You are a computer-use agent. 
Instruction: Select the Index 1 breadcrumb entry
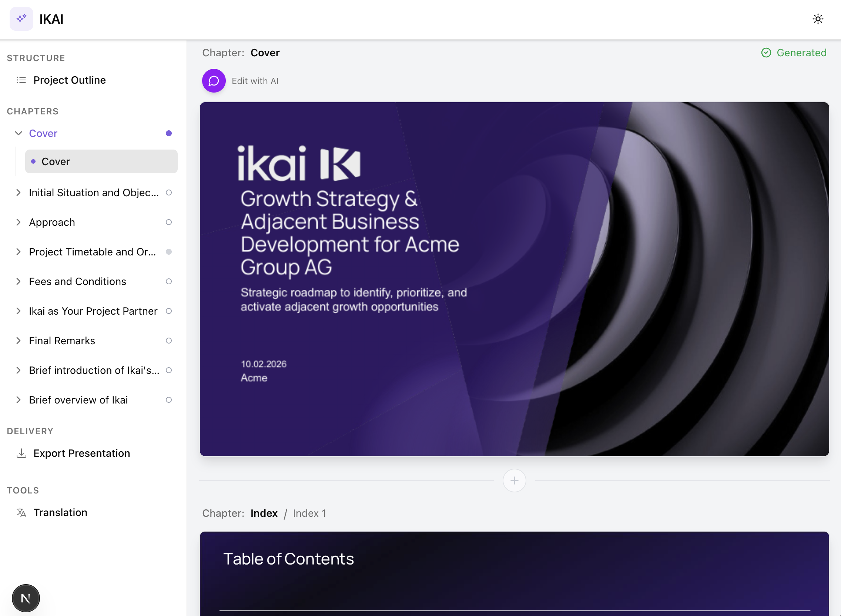tap(309, 513)
